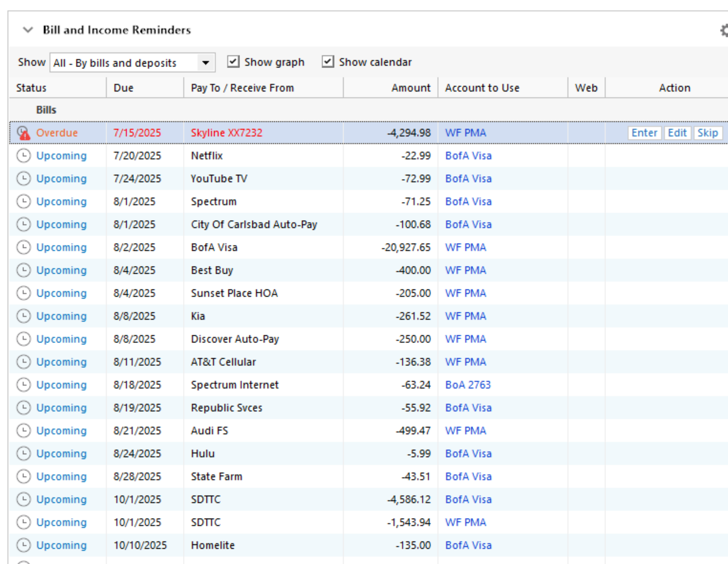Sort by the Due column header
The image size is (728, 564).
pyautogui.click(x=124, y=88)
